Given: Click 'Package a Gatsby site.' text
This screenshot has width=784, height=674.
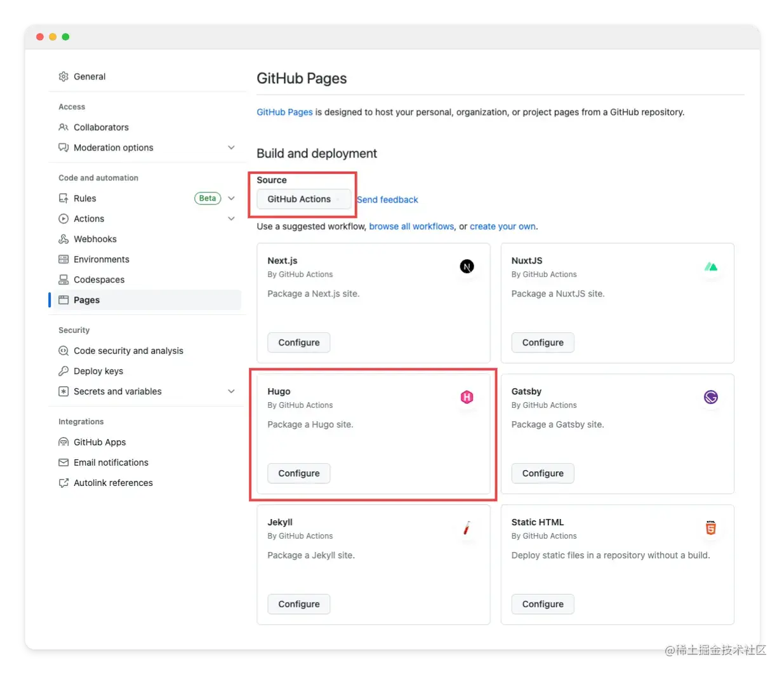Looking at the screenshot, I should pyautogui.click(x=558, y=425).
